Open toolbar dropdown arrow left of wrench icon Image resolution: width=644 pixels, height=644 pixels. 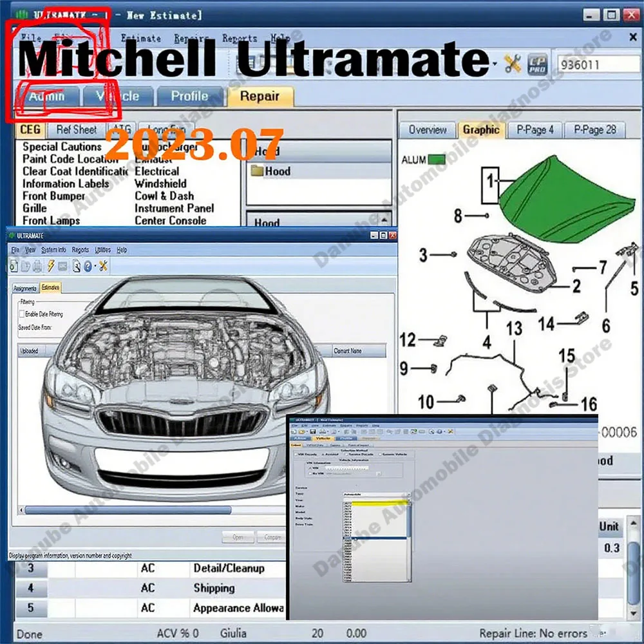(495, 64)
